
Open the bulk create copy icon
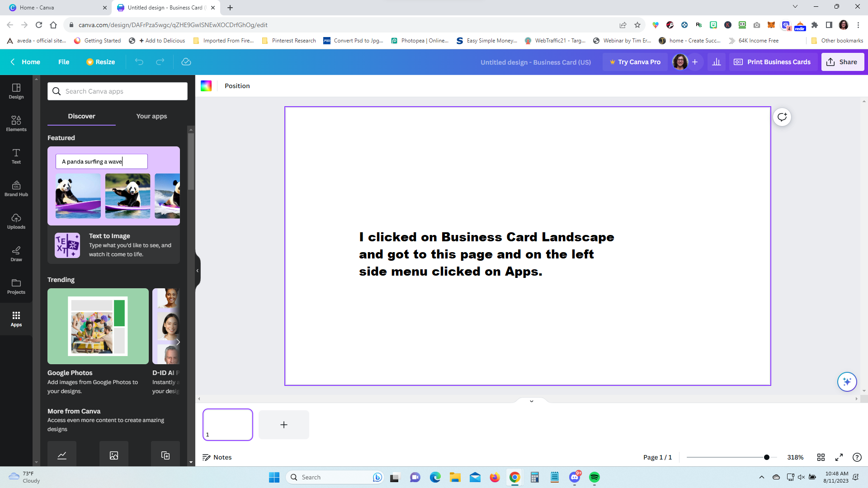pyautogui.click(x=165, y=454)
